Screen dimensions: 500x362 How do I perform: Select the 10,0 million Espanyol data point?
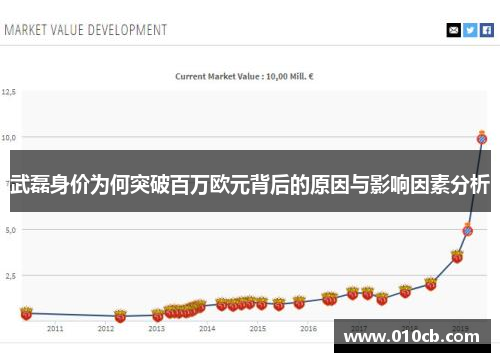(x=482, y=138)
